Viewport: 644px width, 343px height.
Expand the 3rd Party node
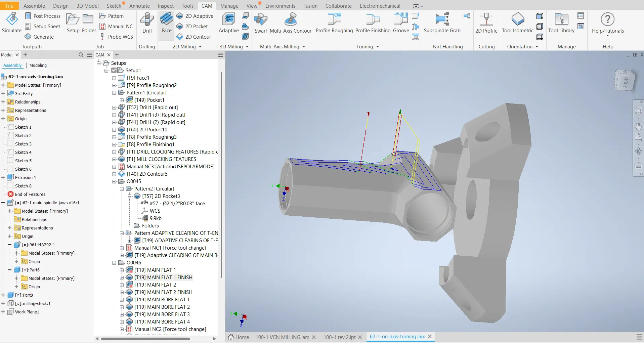point(3,93)
